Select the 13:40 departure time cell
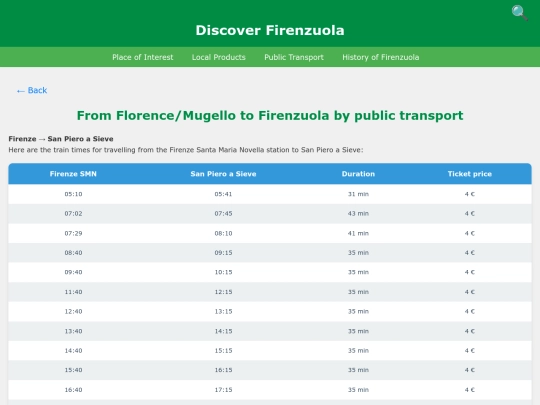The width and height of the screenshot is (540, 405). point(73,331)
